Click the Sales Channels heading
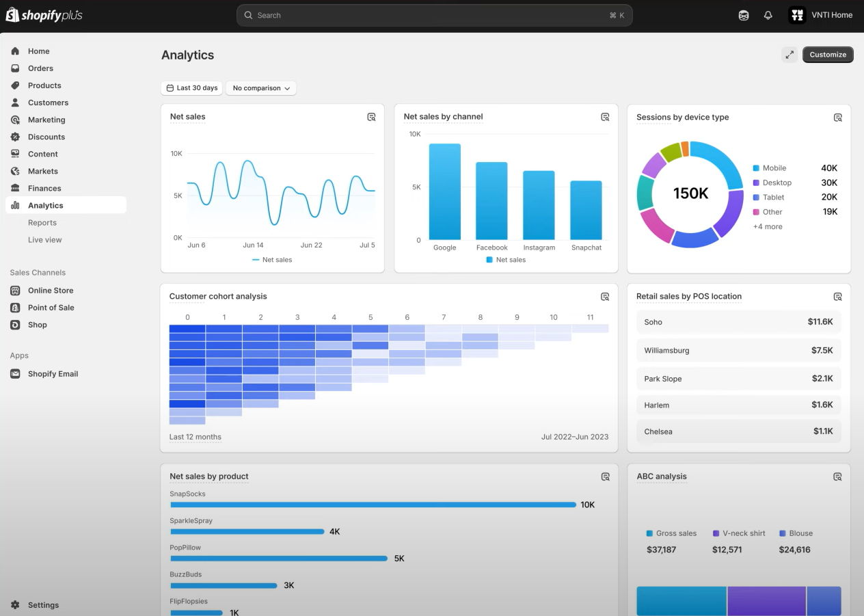The image size is (864, 616). coord(38,273)
